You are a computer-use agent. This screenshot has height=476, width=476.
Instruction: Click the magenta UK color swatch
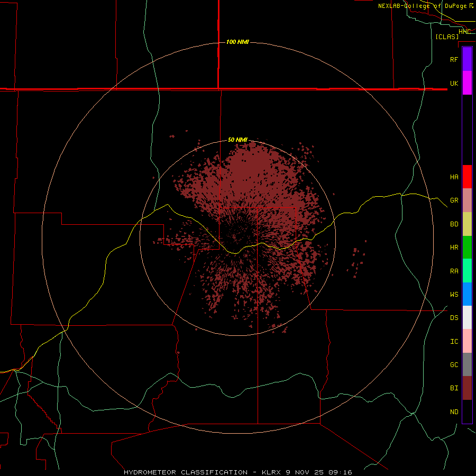(x=467, y=83)
